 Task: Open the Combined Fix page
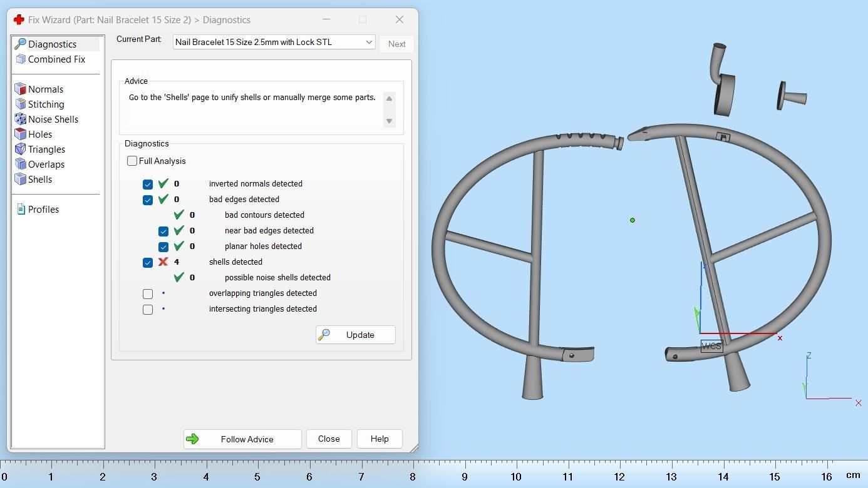click(56, 59)
